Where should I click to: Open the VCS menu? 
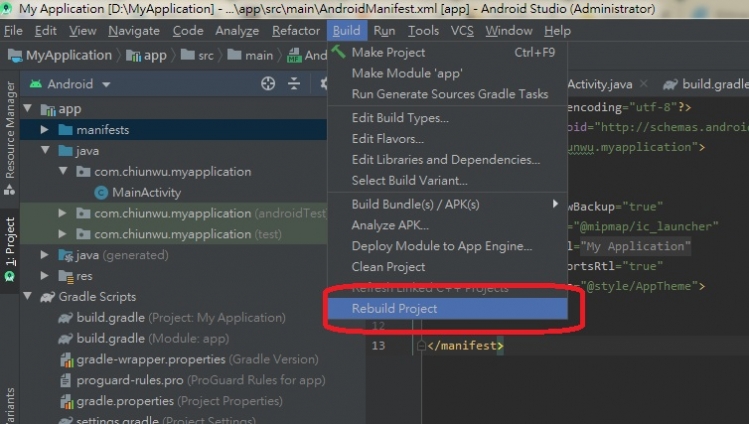[x=462, y=31]
